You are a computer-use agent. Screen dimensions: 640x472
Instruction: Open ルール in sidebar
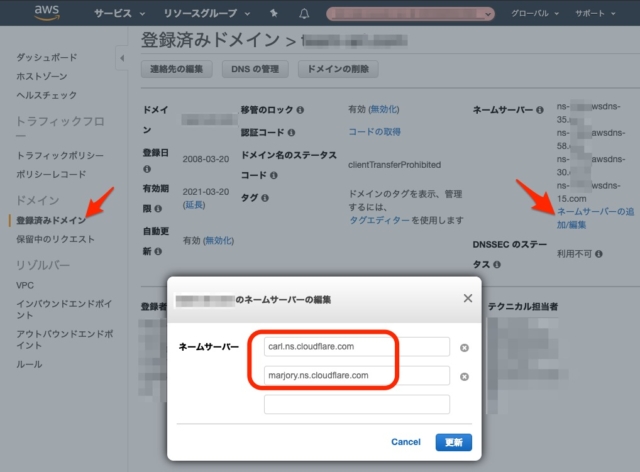click(29, 364)
